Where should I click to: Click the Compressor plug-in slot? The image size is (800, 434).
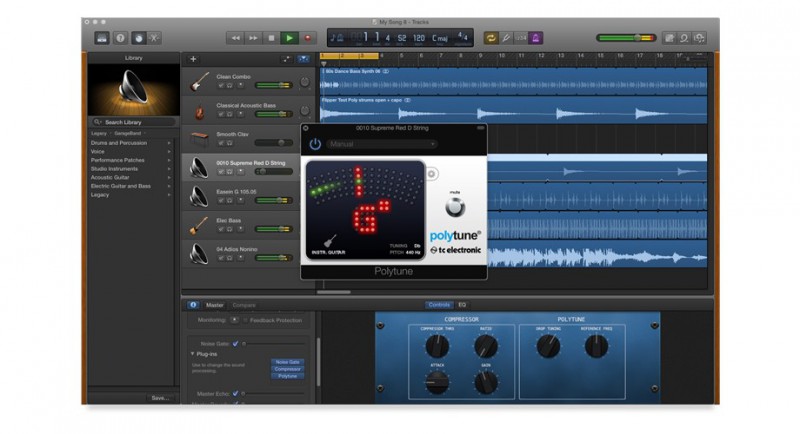(x=287, y=369)
